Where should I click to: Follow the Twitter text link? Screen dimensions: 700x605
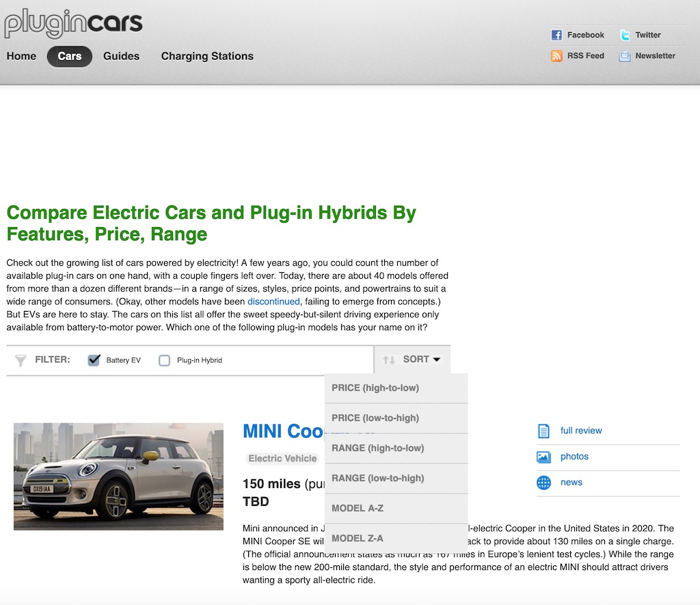coord(648,35)
